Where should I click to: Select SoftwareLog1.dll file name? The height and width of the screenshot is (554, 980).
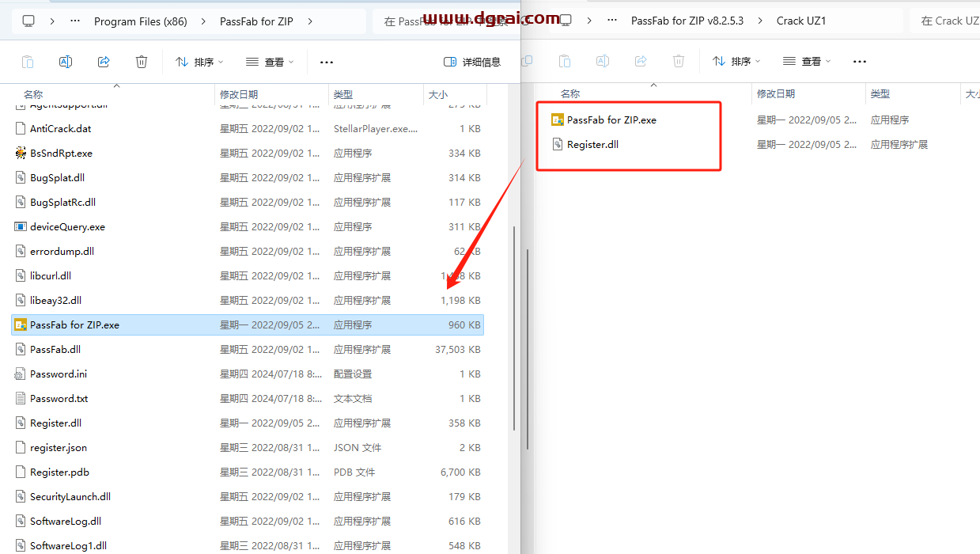68,545
